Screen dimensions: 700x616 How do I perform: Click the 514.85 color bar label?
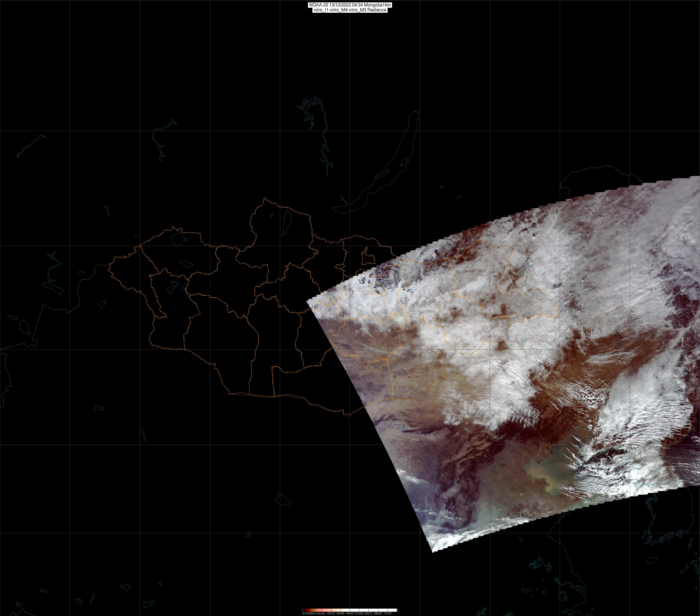point(359,614)
